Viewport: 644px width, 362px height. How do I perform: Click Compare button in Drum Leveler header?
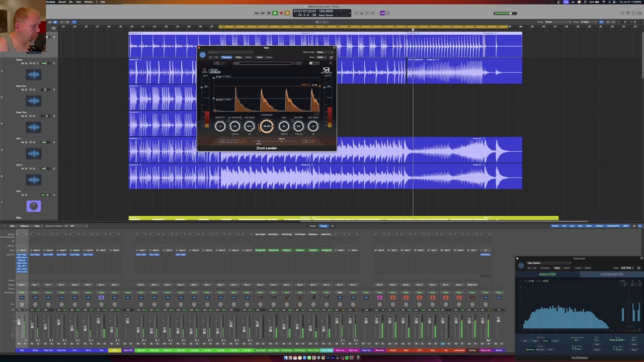click(226, 57)
